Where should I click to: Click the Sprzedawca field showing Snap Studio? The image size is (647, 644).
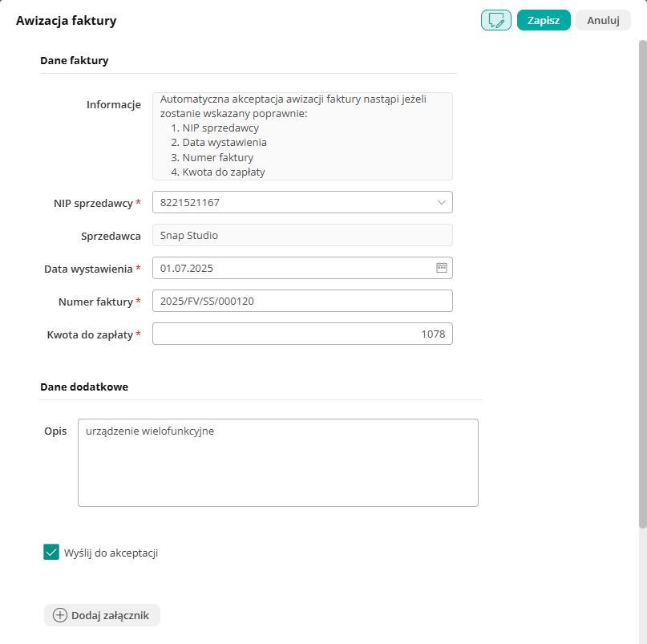(302, 235)
